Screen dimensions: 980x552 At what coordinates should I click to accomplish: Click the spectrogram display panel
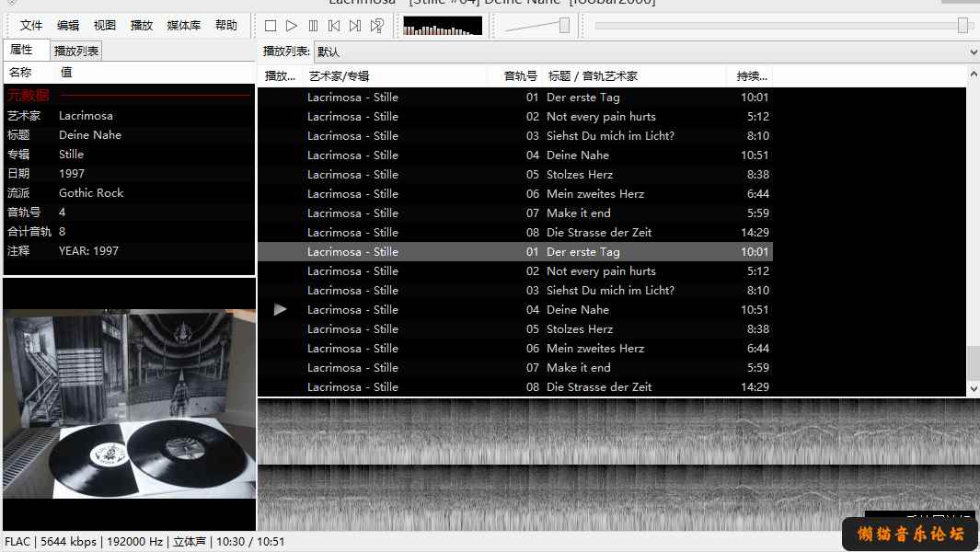(618, 465)
